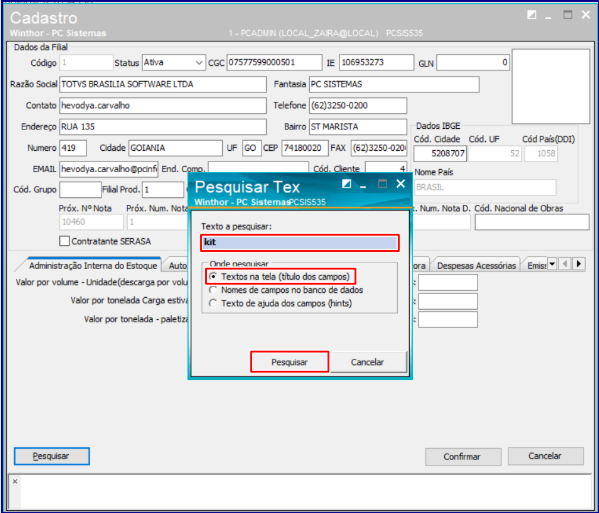Image resolution: width=599 pixels, height=513 pixels.
Task: Select Textos na tela radio option
Action: (x=213, y=277)
